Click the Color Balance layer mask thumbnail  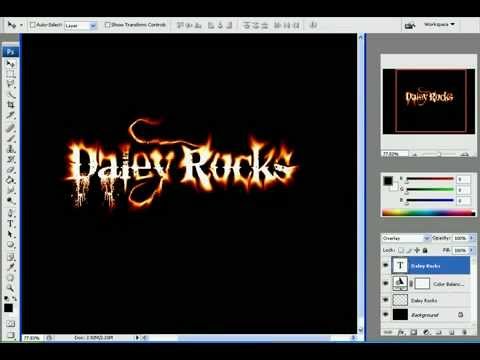pos(422,284)
